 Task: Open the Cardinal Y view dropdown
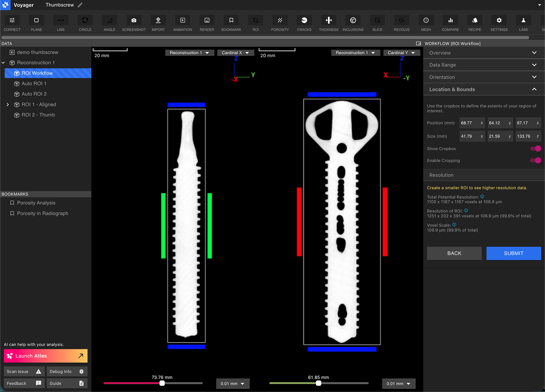point(401,53)
